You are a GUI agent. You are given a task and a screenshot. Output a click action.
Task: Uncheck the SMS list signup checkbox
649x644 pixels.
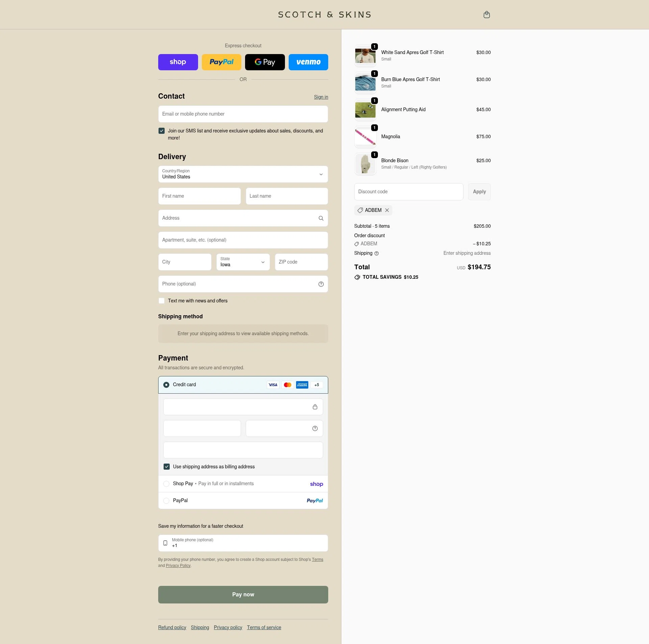pos(162,131)
